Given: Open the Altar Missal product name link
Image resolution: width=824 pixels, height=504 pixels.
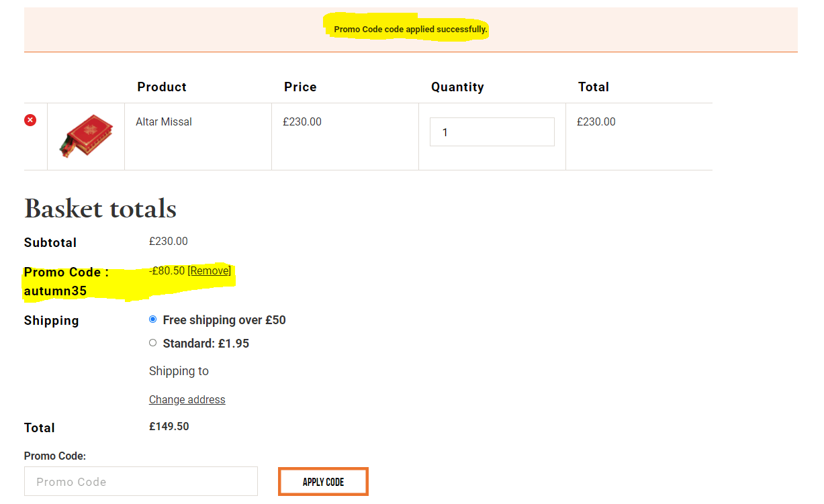Looking at the screenshot, I should [x=164, y=121].
